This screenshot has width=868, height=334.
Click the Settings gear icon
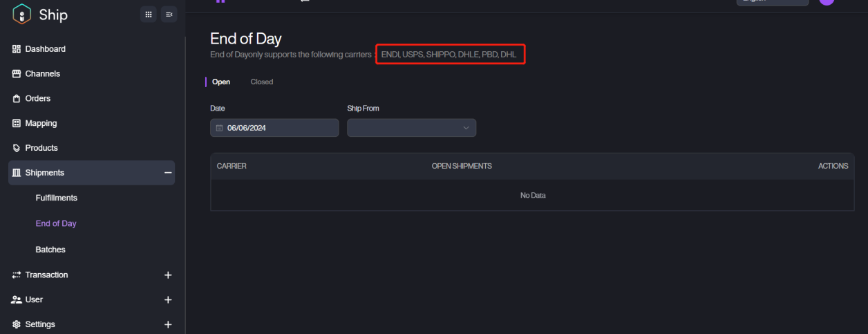[x=17, y=324]
